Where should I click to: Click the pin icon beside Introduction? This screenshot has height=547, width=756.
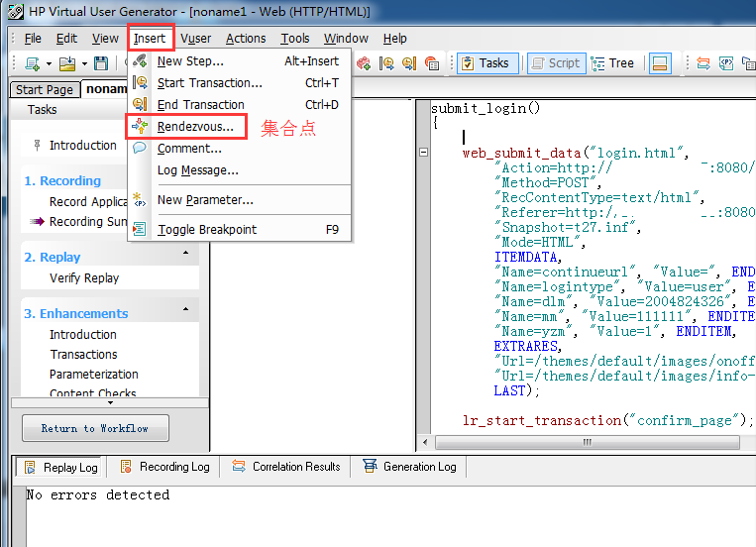click(37, 146)
